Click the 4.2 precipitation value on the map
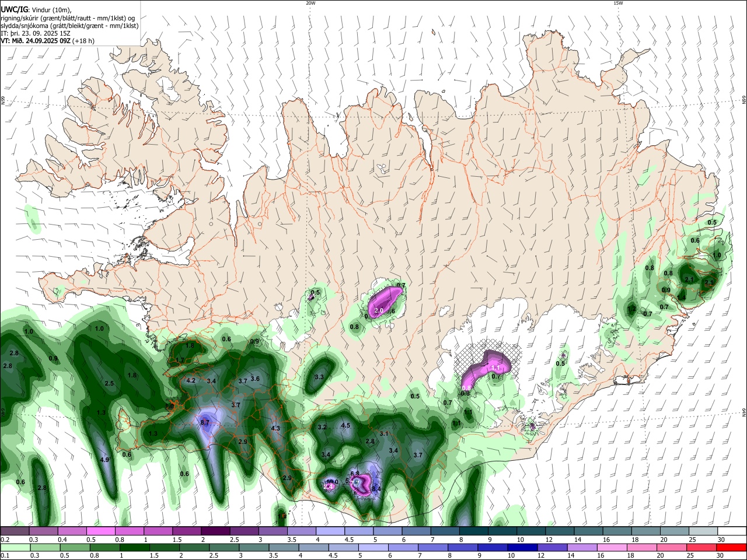 [190, 381]
